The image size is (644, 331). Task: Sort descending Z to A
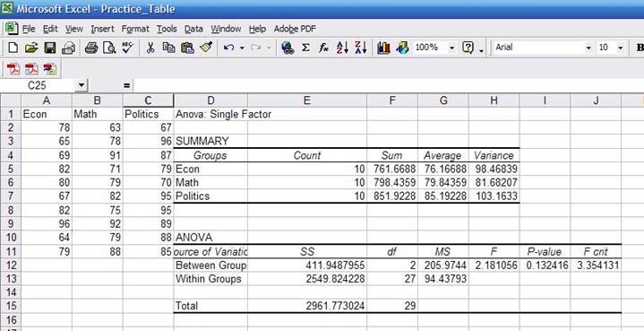361,48
